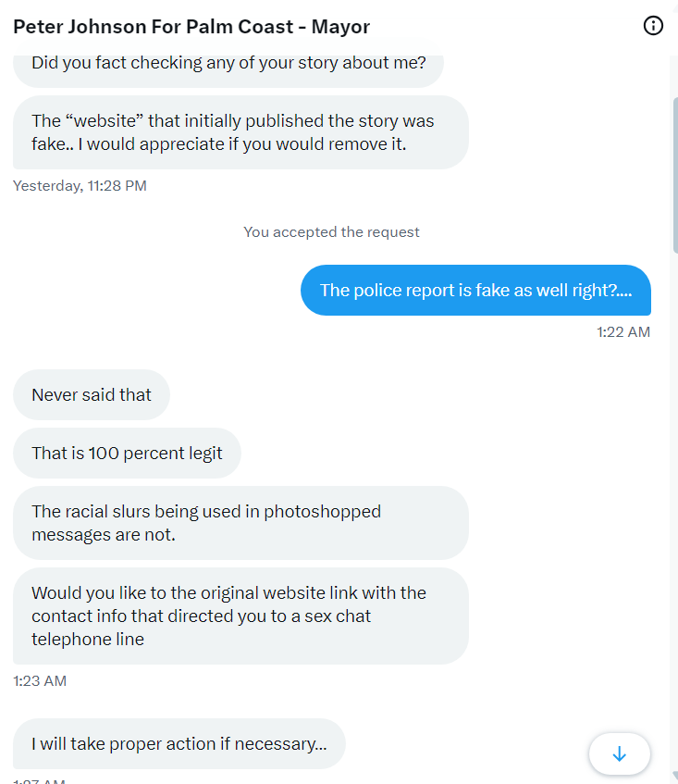This screenshot has height=784, width=678.
Task: Click the "1:23 AM" timestamp
Action: [40, 681]
